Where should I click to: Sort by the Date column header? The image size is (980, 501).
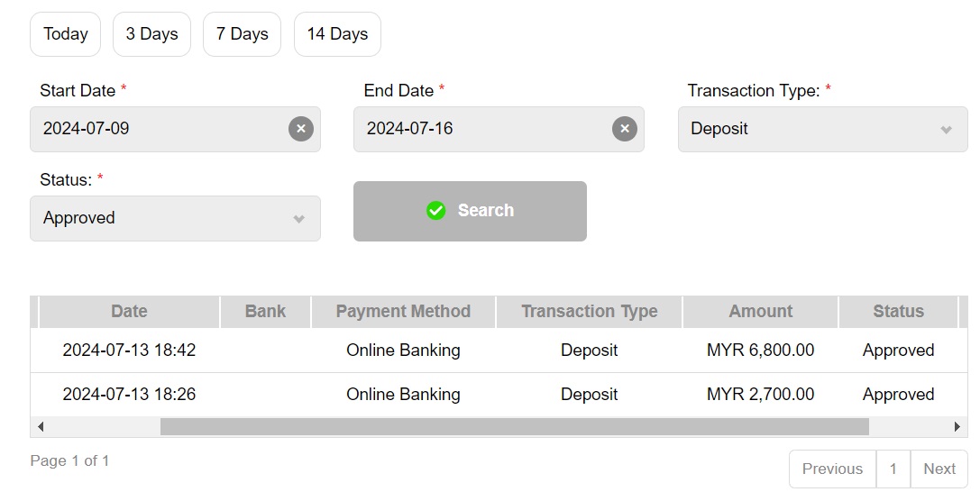pyautogui.click(x=129, y=312)
